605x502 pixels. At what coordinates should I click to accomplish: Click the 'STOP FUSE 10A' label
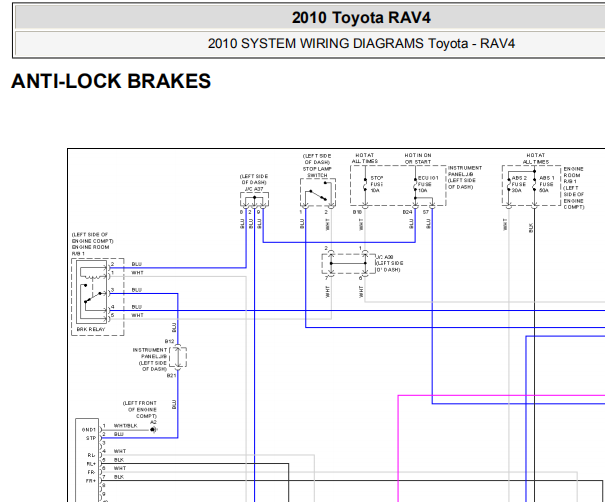tap(376, 184)
